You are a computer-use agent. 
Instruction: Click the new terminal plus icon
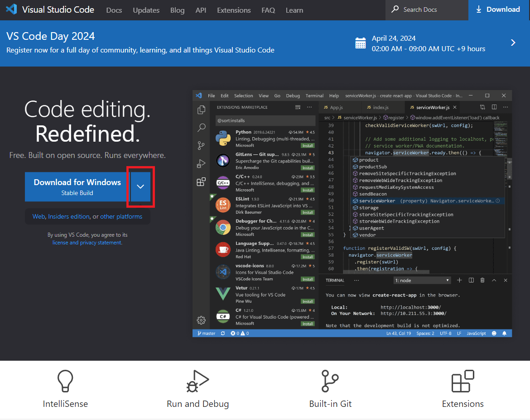pos(459,280)
